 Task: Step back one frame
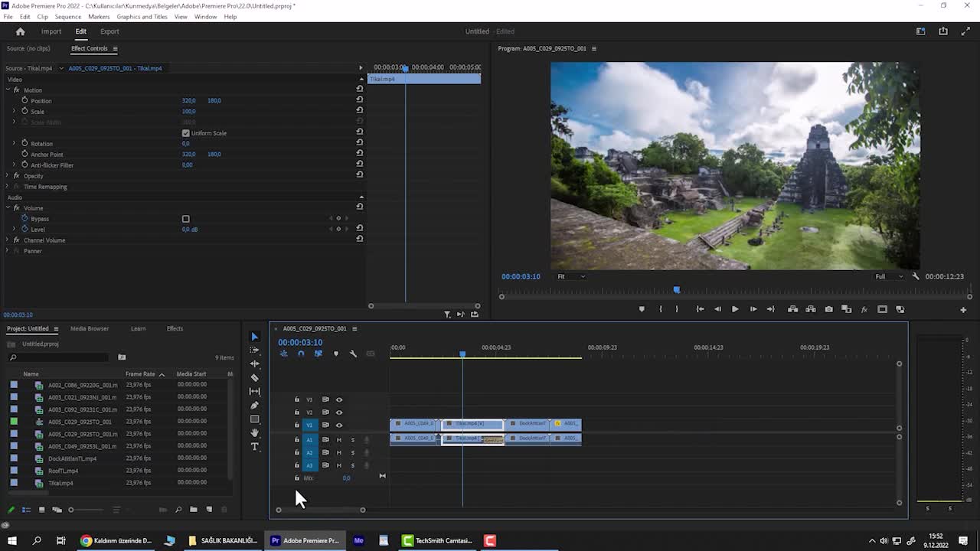717,309
